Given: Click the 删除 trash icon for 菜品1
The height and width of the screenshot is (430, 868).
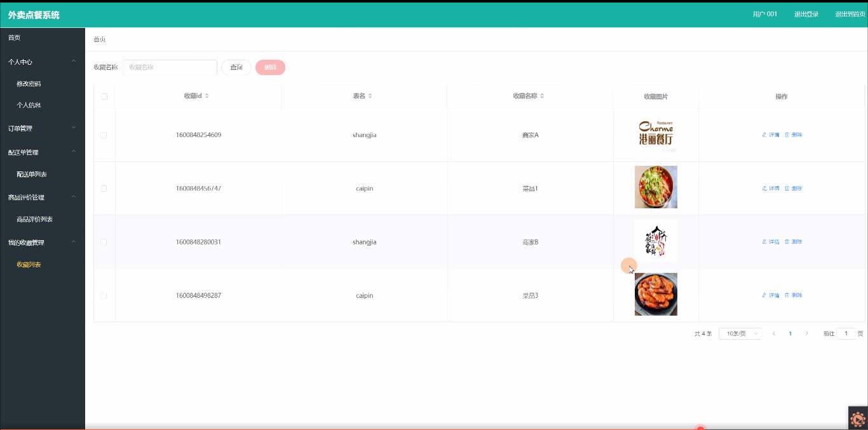Looking at the screenshot, I should click(x=787, y=189).
